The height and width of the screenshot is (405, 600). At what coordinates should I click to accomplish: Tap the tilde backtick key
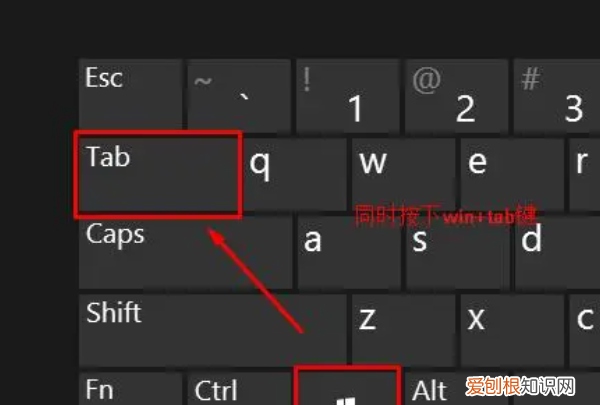(x=239, y=94)
